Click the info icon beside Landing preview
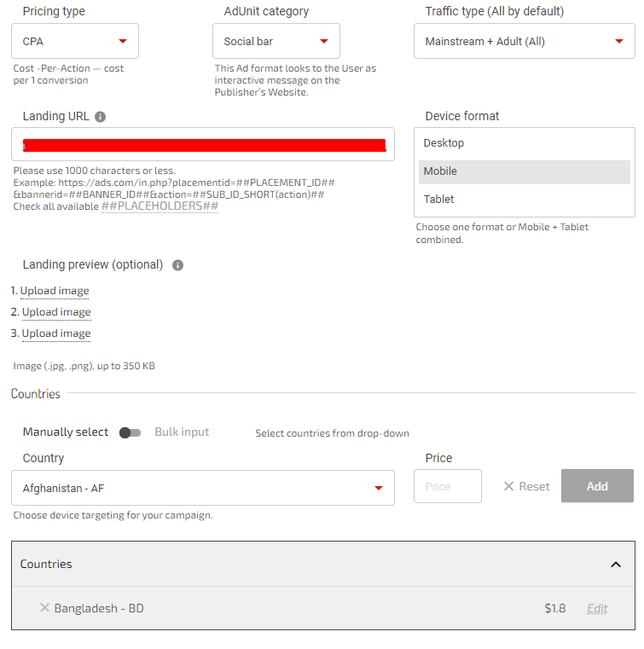 177,265
